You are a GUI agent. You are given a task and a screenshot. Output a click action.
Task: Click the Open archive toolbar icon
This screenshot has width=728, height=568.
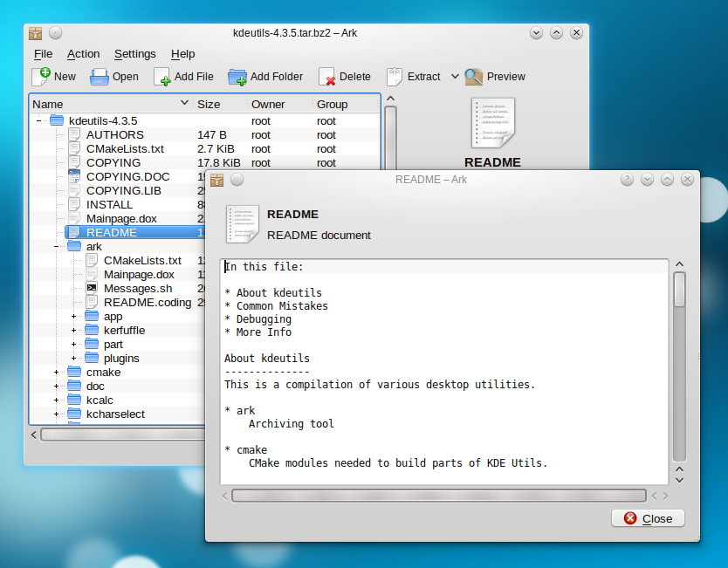100,77
